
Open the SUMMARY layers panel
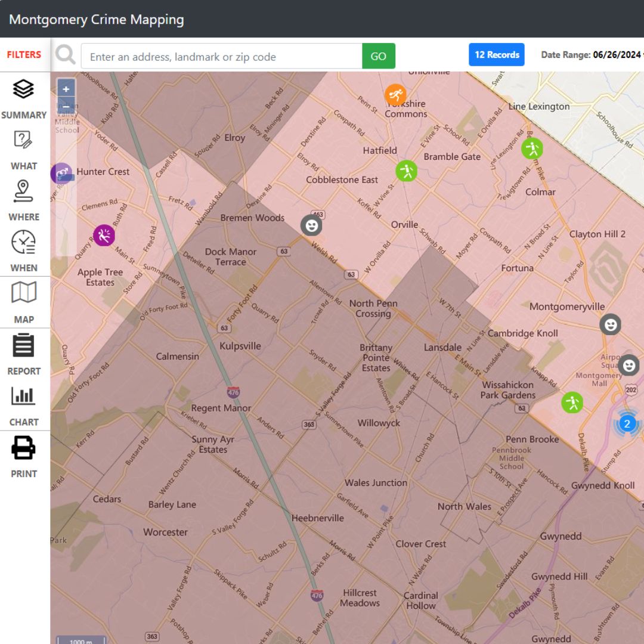click(24, 98)
